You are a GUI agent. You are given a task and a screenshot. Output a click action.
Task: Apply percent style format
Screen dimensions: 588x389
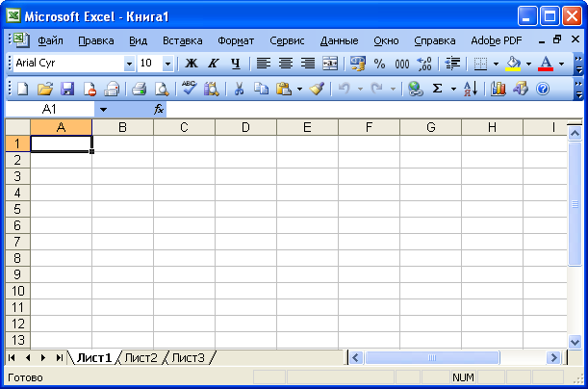379,64
